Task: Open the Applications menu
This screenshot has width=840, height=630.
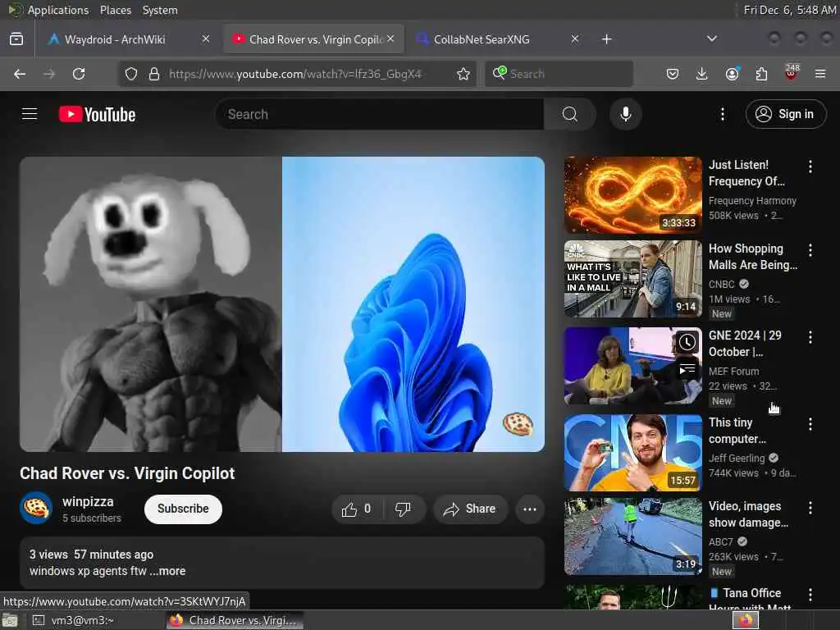Action: pyautogui.click(x=58, y=10)
